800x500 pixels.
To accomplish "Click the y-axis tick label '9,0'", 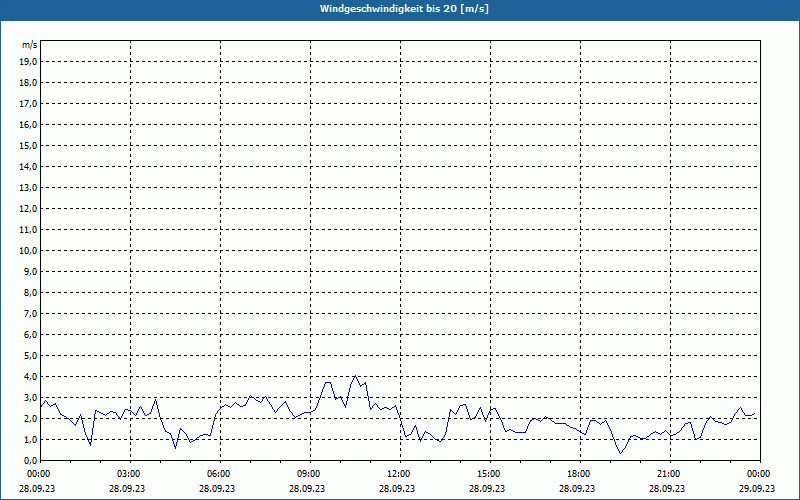I will 31,271.
